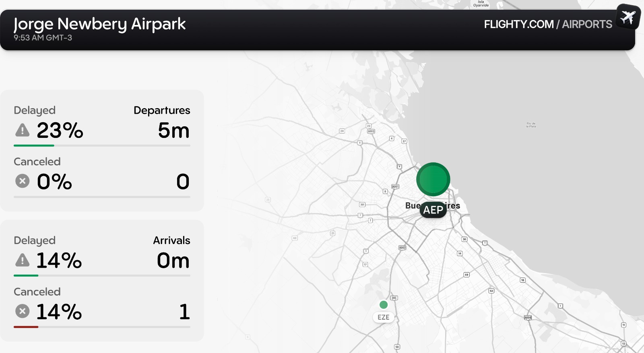Viewport: 644px width, 353px height.
Task: Select the small green EZE airport dot
Action: point(384,305)
